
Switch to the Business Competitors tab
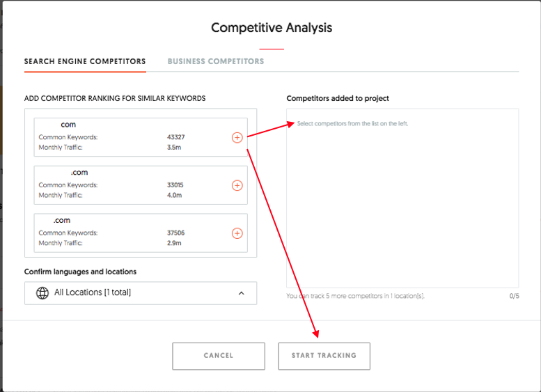(x=216, y=61)
